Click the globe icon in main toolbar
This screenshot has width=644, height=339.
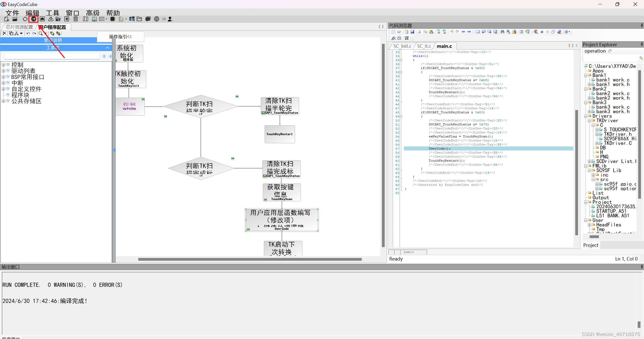[x=157, y=19]
